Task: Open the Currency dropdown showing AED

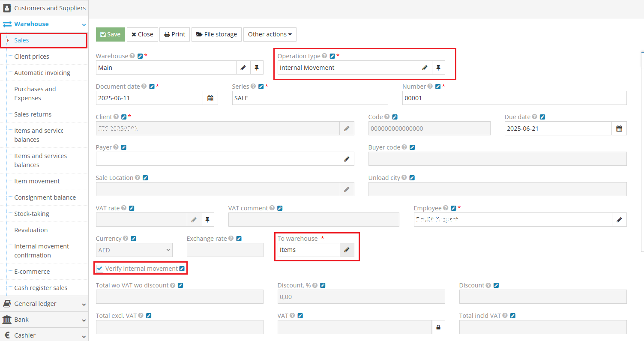Action: [134, 250]
